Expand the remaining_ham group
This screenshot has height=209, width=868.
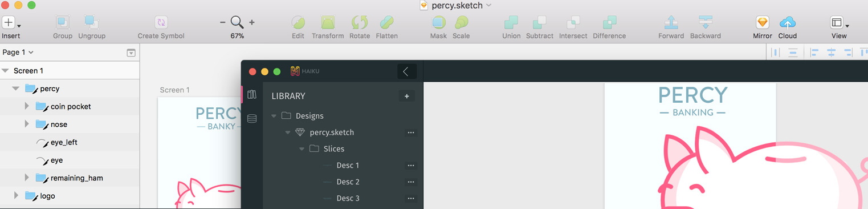(x=27, y=178)
